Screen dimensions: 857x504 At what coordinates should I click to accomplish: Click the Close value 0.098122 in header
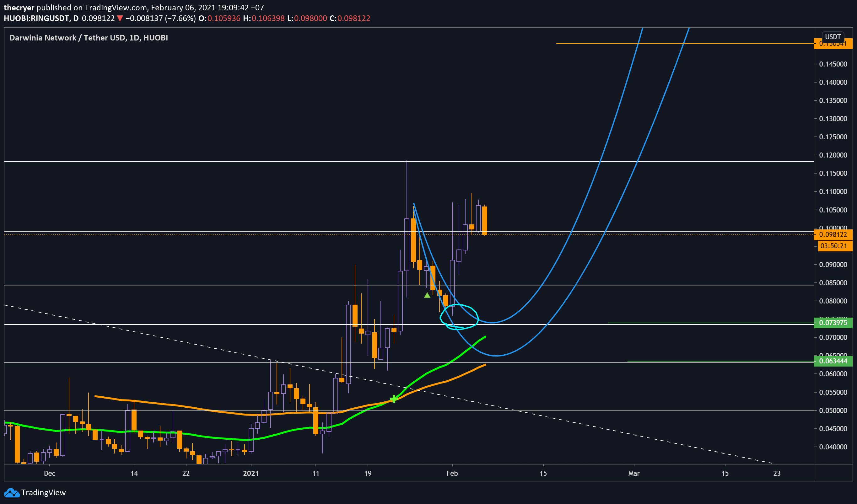(354, 19)
